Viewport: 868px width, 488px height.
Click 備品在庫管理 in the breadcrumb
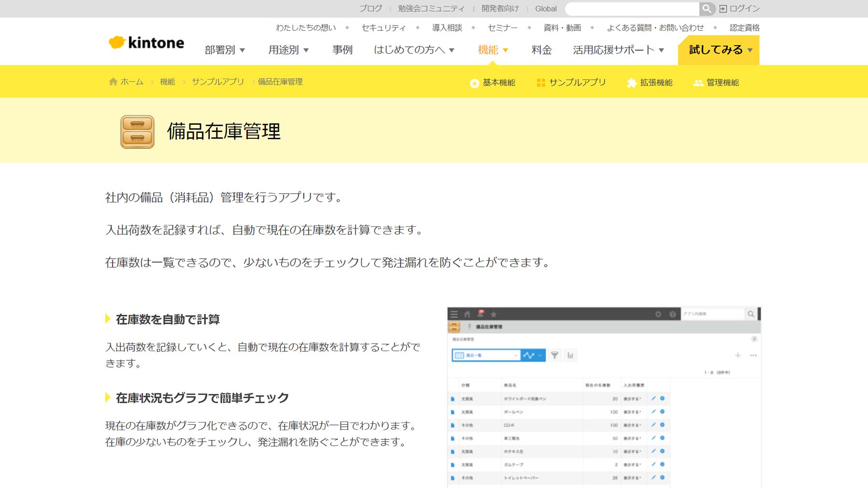click(280, 81)
